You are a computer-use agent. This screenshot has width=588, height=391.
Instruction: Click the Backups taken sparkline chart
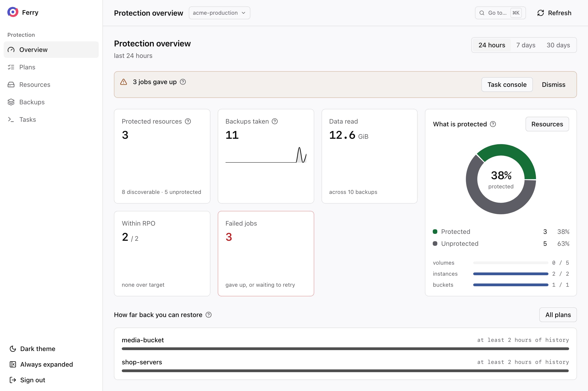pos(266,155)
